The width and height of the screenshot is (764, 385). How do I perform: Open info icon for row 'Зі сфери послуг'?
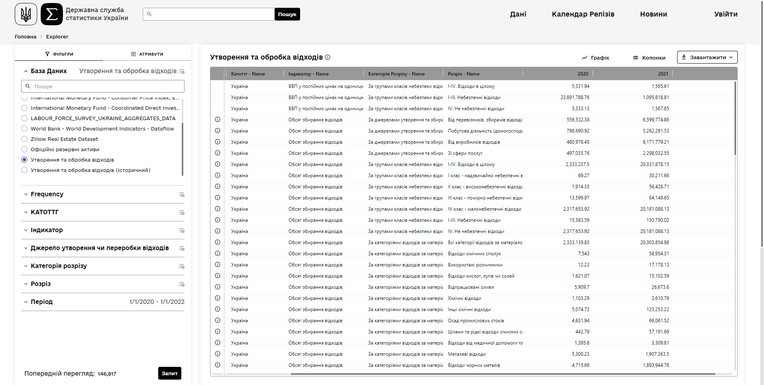click(217, 153)
